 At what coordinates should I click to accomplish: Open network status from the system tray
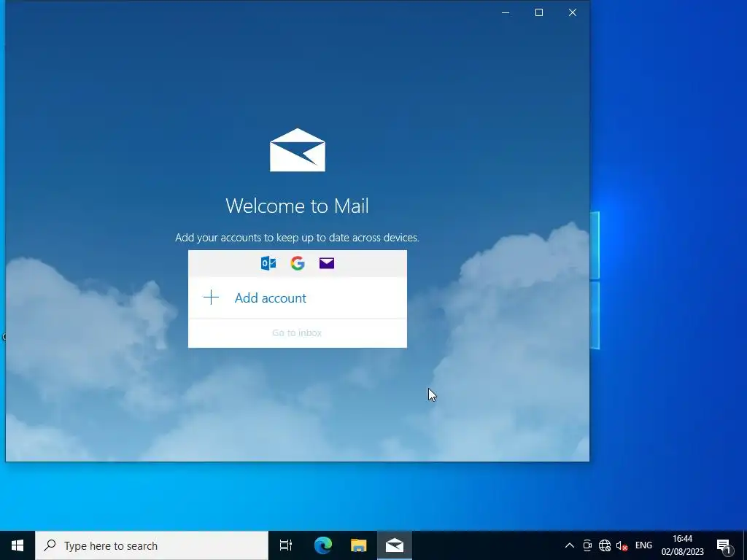[605, 545]
